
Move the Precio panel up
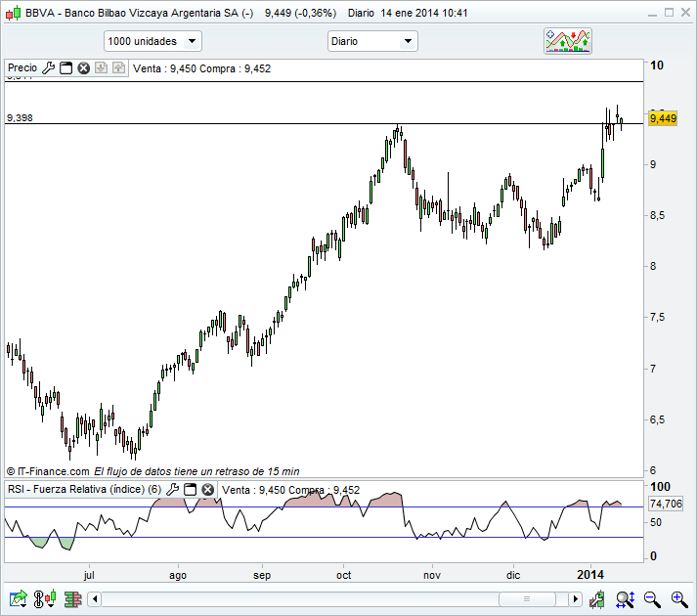tap(118, 68)
